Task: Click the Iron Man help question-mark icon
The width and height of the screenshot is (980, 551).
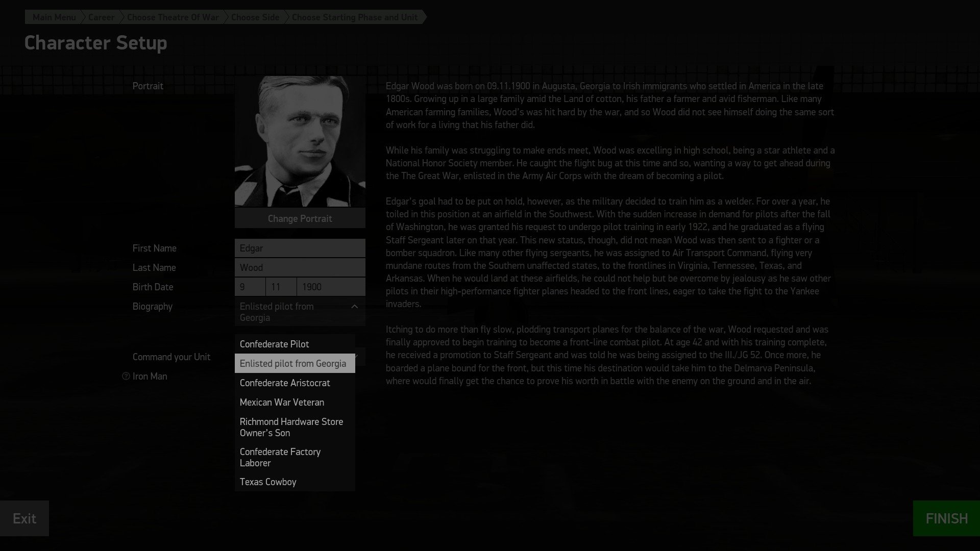Action: coord(126,377)
